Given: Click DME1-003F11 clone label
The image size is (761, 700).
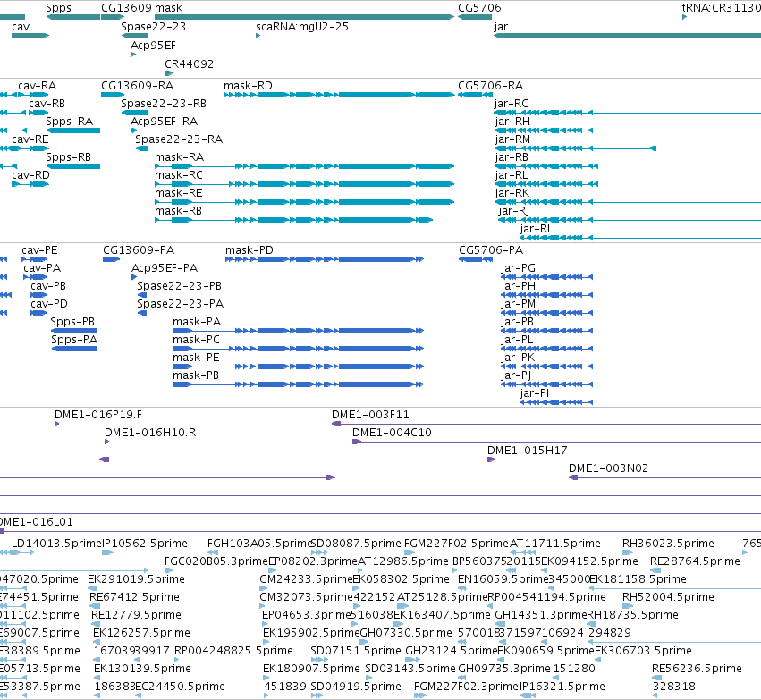Looking at the screenshot, I should pyautogui.click(x=370, y=415).
